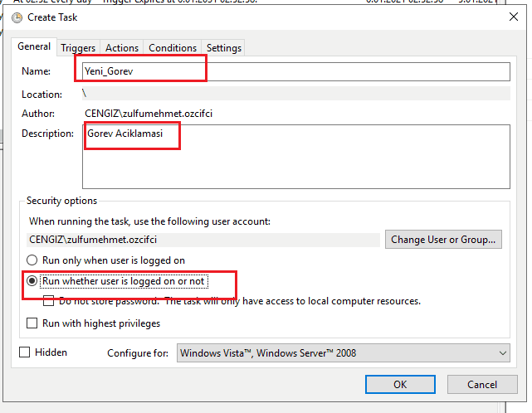Choose Run whether user is logged on or not

33,281
